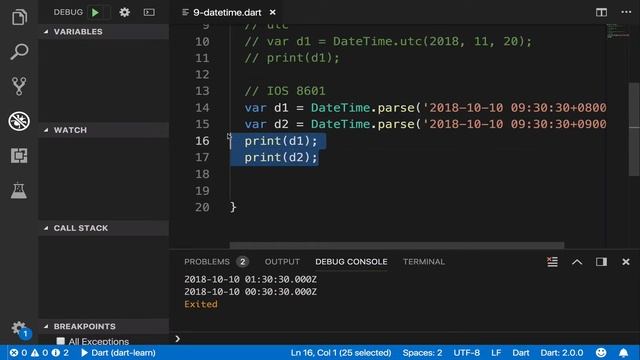Image resolution: width=640 pixels, height=360 pixels.
Task: Click the debug console input prompt
Action: coord(404,339)
